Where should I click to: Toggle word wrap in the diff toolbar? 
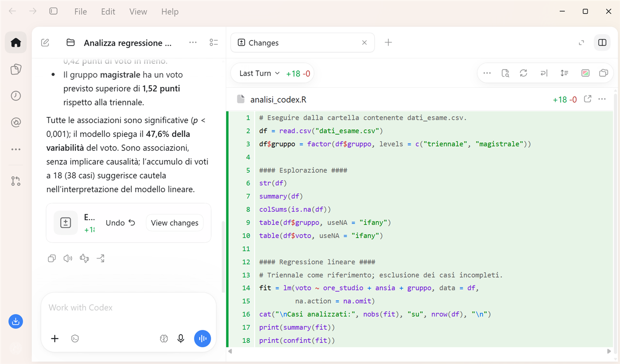pos(544,73)
